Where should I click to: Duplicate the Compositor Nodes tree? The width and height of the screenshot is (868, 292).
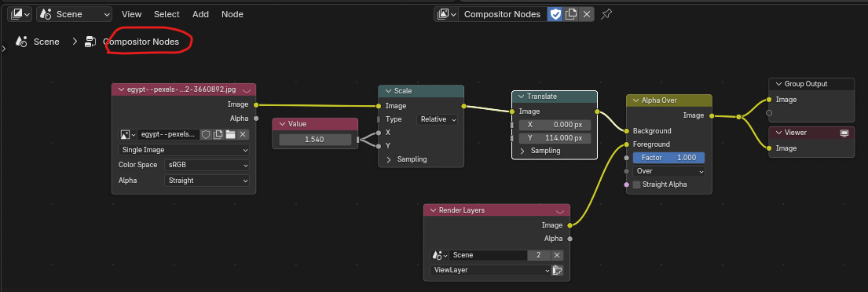click(x=571, y=14)
